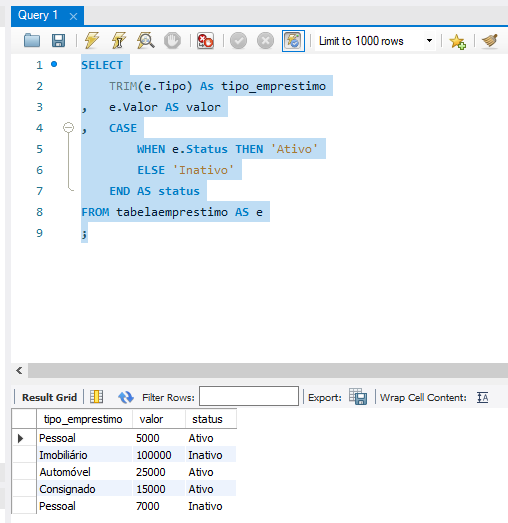Beautify the query with broom icon
This screenshot has width=508, height=523.
point(490,41)
